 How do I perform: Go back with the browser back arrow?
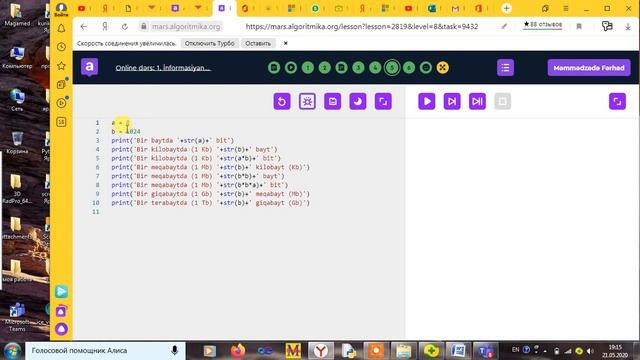(x=84, y=27)
